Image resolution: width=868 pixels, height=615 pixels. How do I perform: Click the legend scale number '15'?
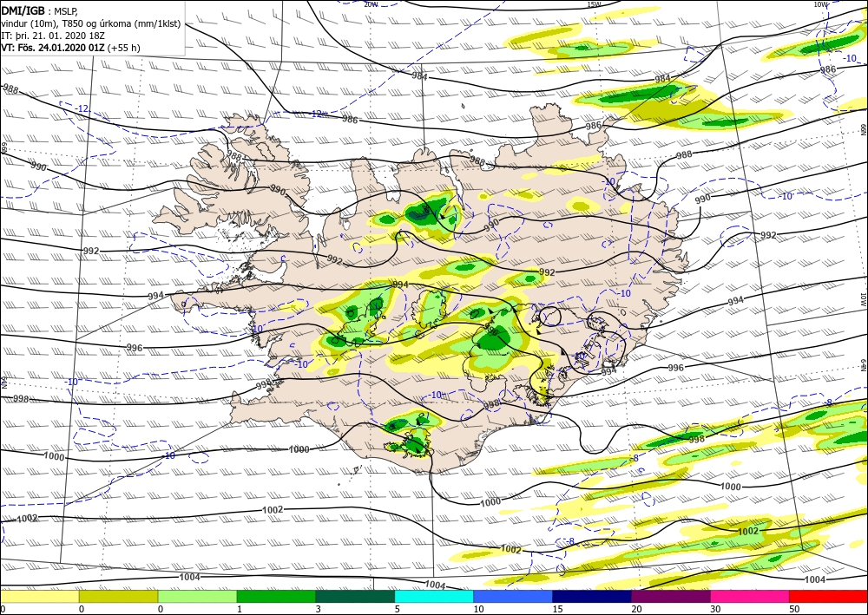coord(557,609)
